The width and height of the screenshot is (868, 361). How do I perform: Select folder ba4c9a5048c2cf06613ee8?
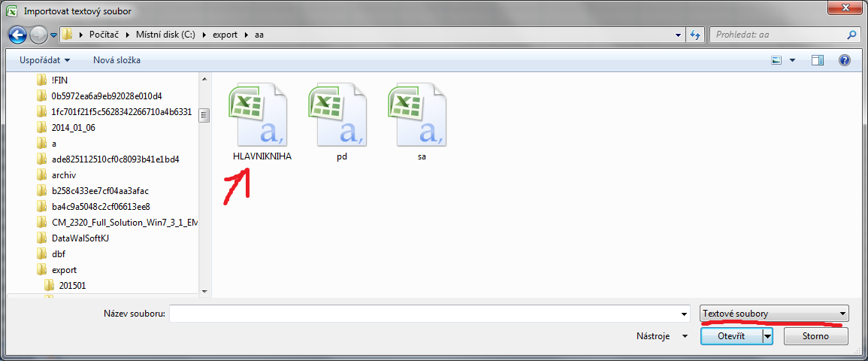[101, 207]
